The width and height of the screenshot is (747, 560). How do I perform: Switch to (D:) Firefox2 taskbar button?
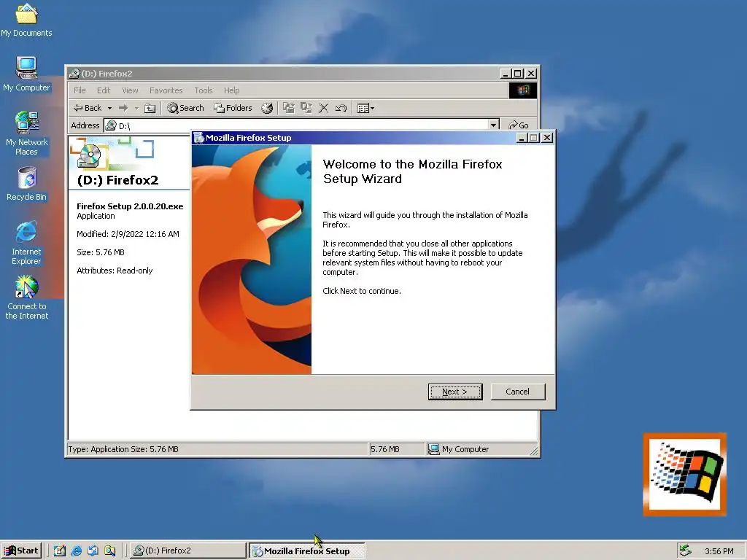(x=187, y=551)
